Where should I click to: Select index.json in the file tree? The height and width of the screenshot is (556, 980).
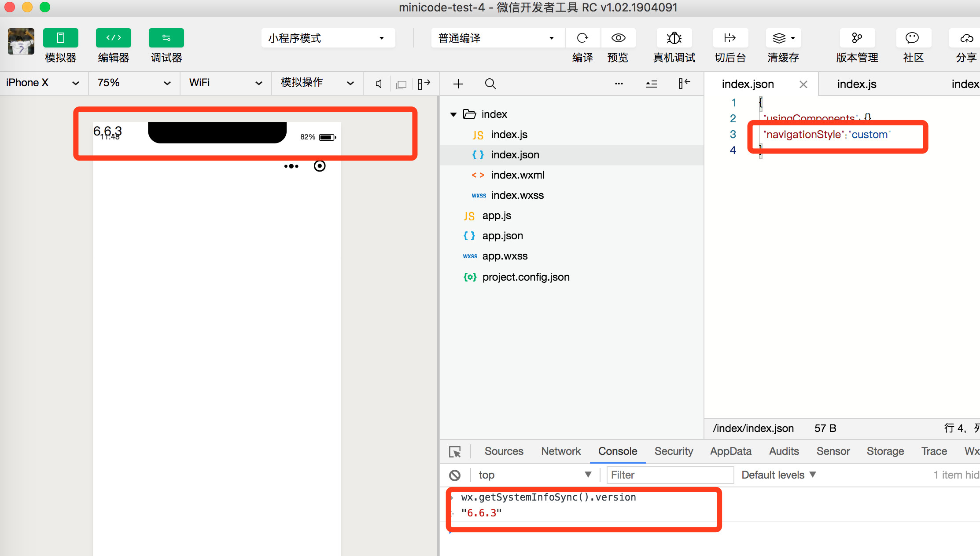pyautogui.click(x=571, y=155)
